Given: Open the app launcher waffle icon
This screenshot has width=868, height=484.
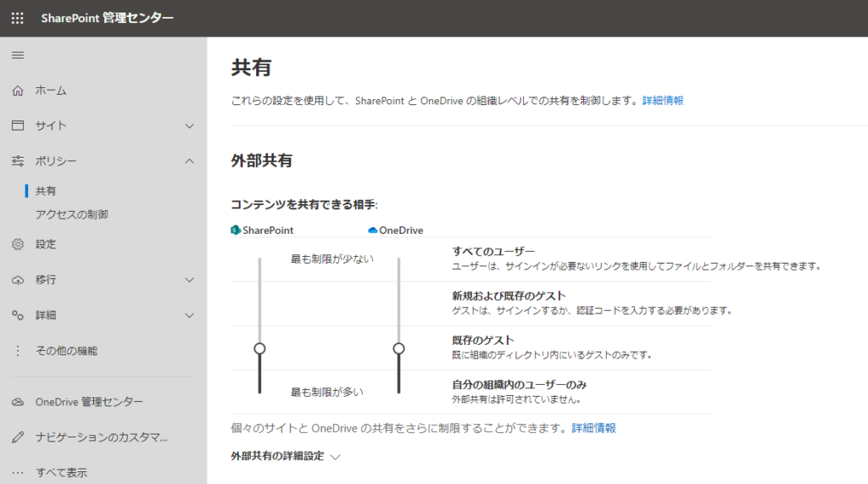Looking at the screenshot, I should 18,19.
